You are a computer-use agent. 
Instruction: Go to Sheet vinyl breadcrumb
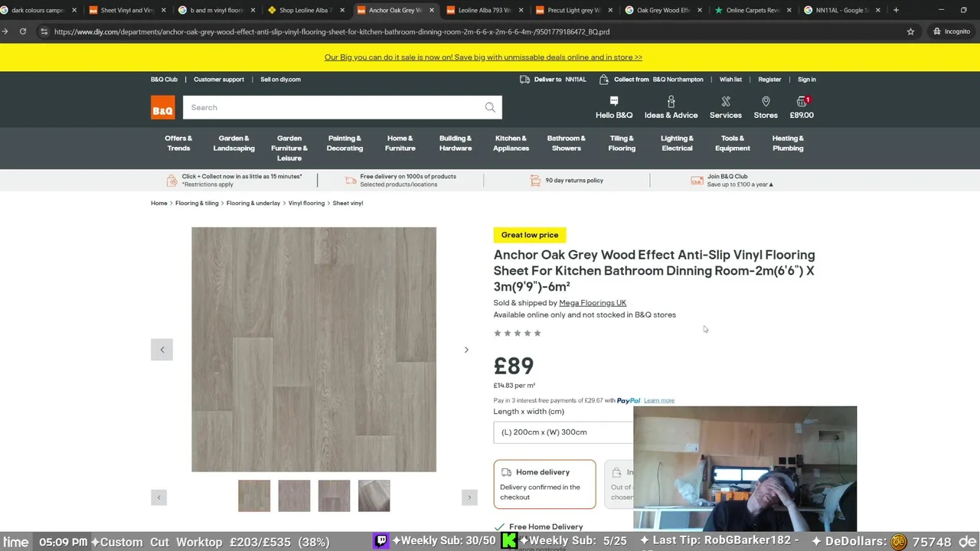pyautogui.click(x=348, y=203)
